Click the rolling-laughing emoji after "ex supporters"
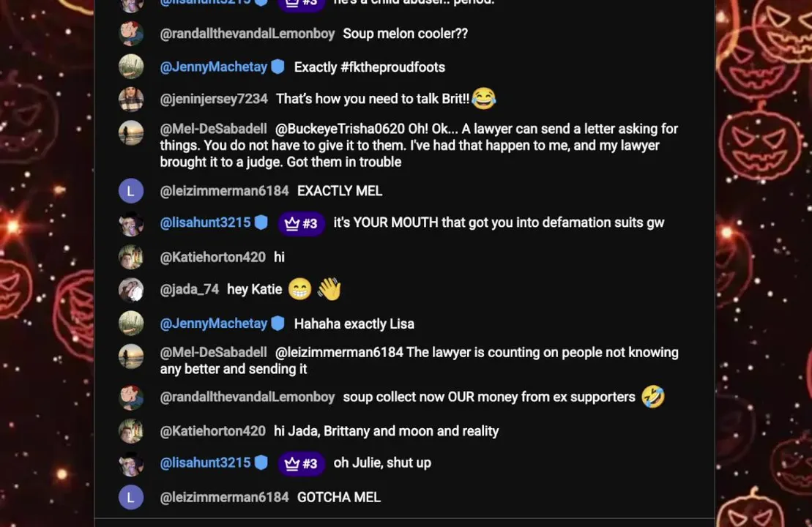 652,397
